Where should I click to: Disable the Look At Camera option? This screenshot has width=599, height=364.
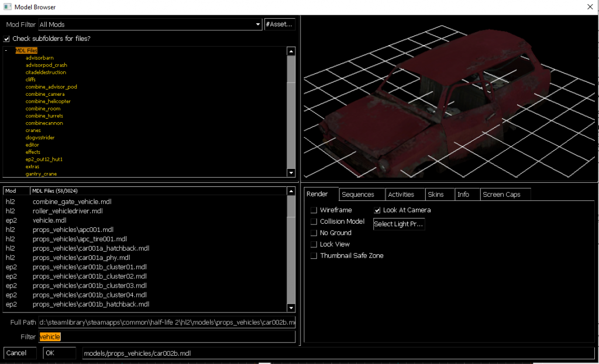pos(377,210)
